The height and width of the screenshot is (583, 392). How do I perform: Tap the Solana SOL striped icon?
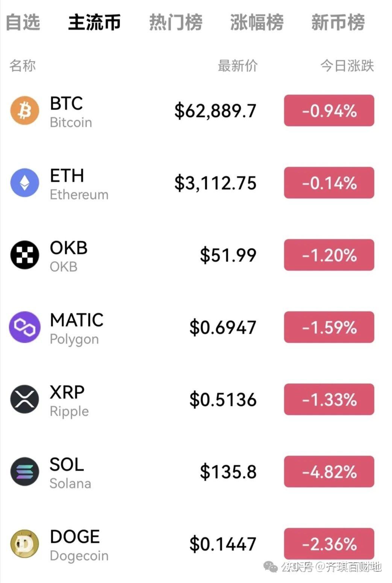click(24, 472)
